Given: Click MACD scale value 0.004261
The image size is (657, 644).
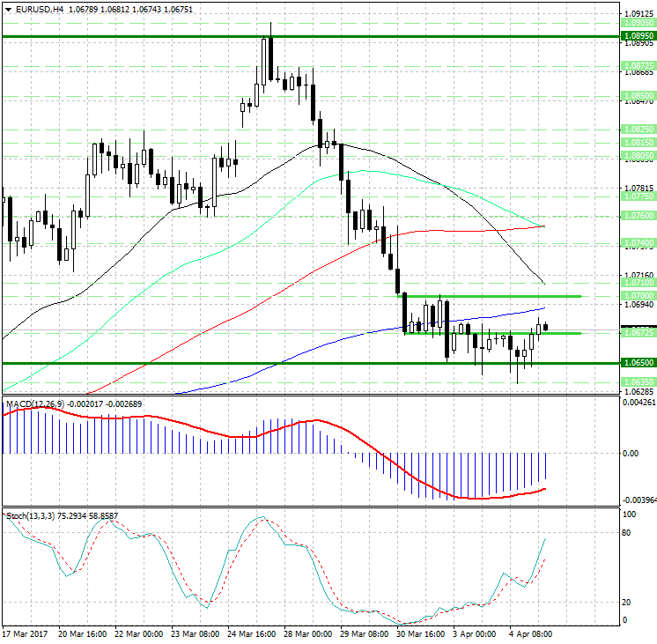Looking at the screenshot, I should click(x=639, y=403).
